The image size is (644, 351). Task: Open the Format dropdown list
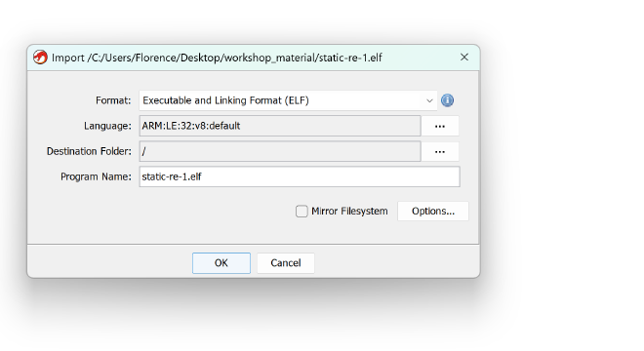(x=288, y=100)
